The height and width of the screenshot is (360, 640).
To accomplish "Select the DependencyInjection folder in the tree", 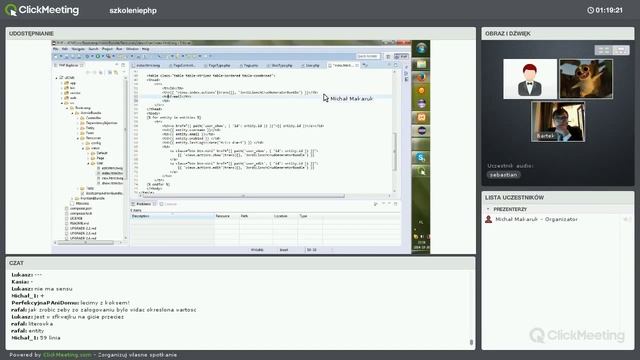I will coord(102,123).
